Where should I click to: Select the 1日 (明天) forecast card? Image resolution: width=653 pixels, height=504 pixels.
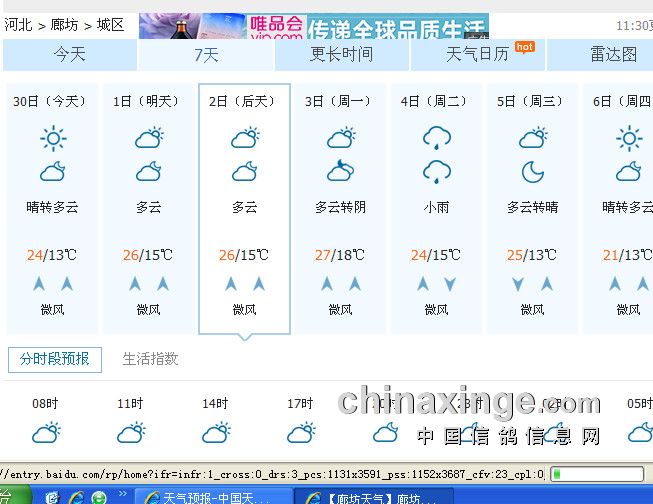148,208
